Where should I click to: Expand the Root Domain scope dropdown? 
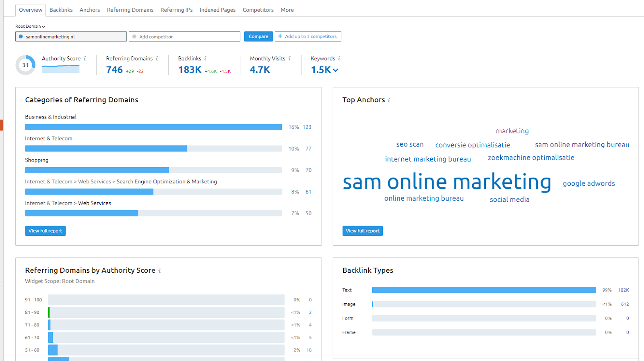click(30, 27)
